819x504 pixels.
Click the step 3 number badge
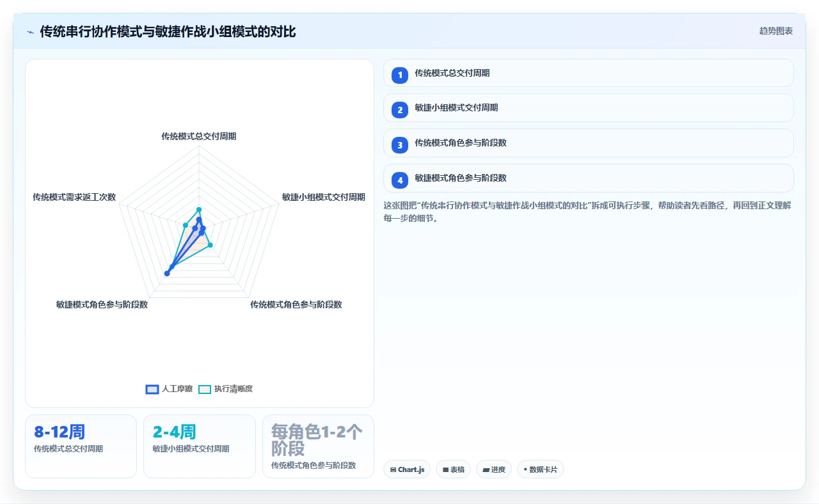pos(400,145)
